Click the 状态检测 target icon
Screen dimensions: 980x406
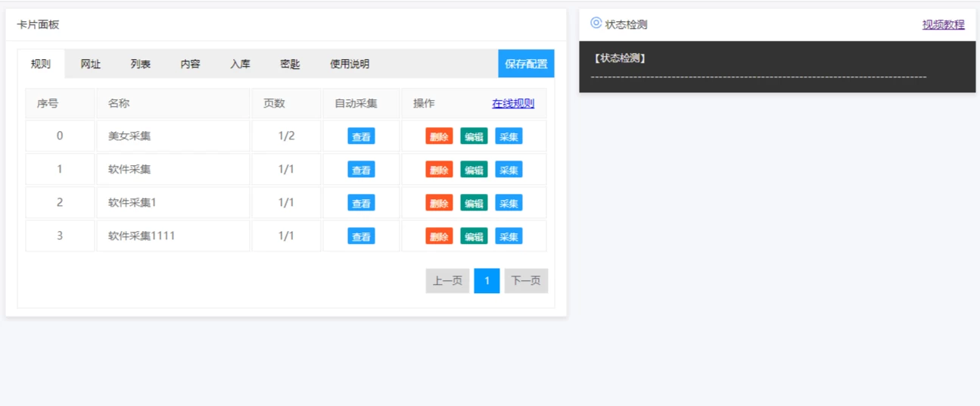596,23
